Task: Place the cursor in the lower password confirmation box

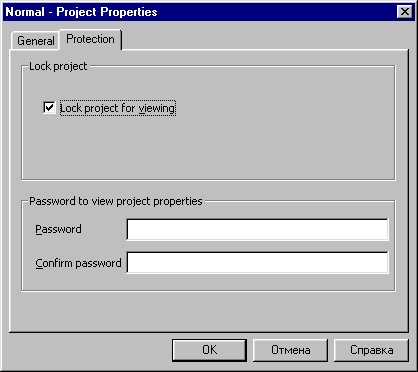Action: (x=257, y=263)
